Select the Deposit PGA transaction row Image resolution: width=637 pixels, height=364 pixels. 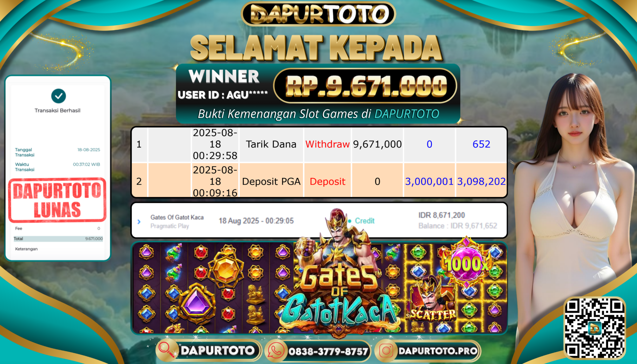[319, 181]
